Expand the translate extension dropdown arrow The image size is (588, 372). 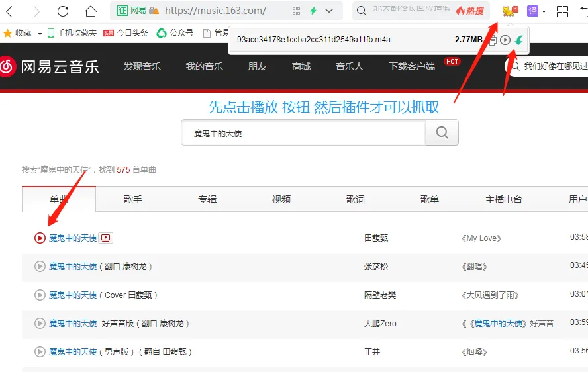[x=544, y=11]
